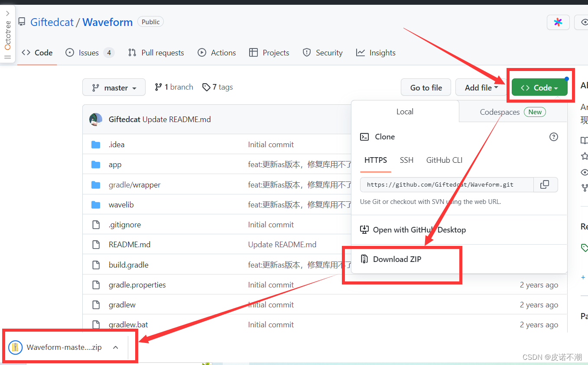
Task: Click the terminal Clone icon
Action: [x=364, y=137]
